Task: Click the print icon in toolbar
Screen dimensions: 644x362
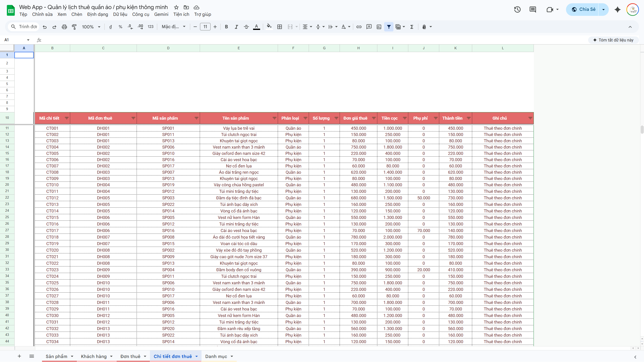Action: tap(64, 27)
